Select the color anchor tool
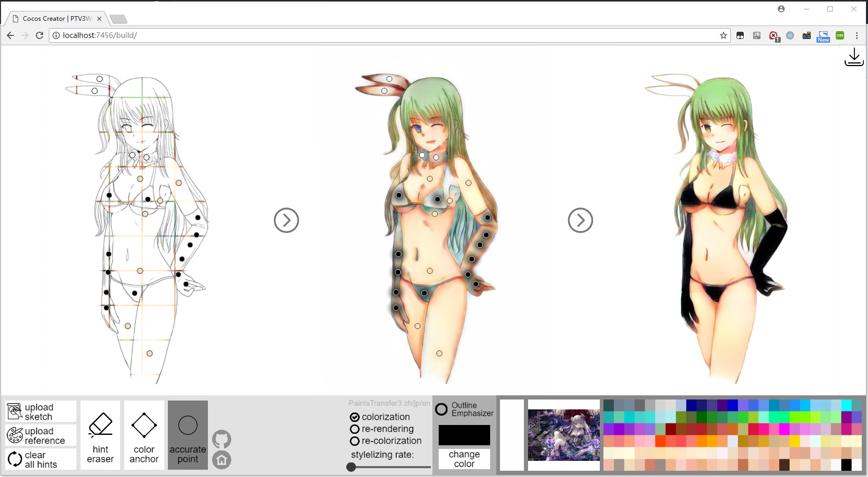 [144, 435]
